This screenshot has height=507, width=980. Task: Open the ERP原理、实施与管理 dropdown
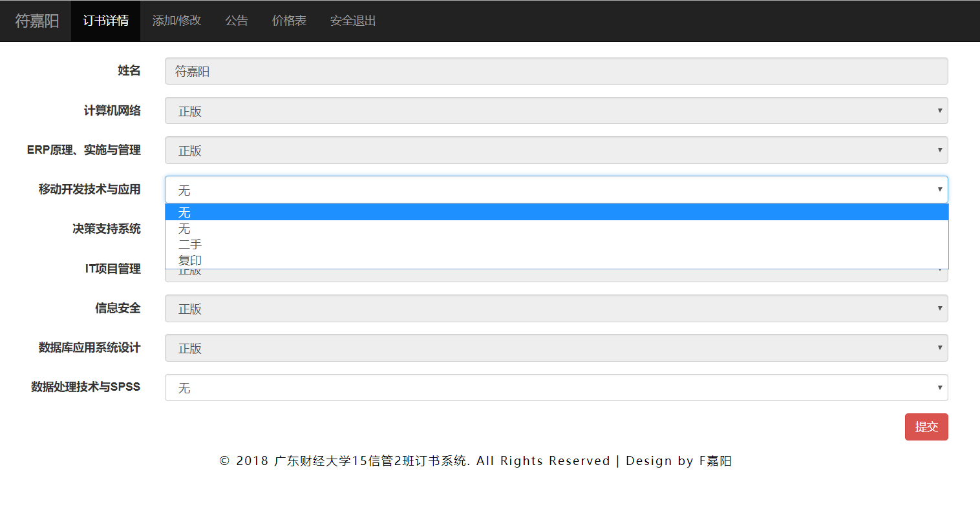556,150
